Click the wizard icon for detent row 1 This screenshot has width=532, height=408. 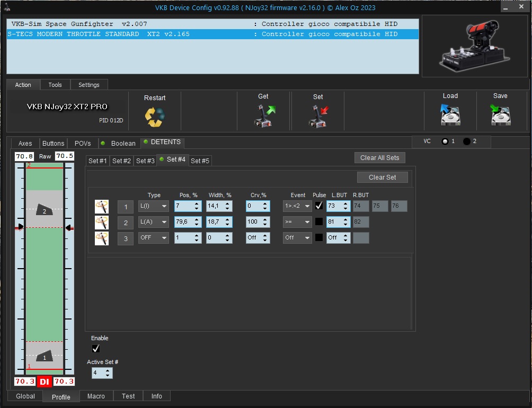[x=102, y=207]
